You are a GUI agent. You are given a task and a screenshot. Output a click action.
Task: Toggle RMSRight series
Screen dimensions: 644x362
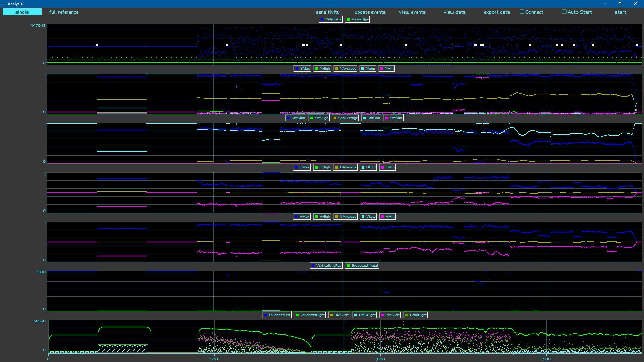point(365,315)
